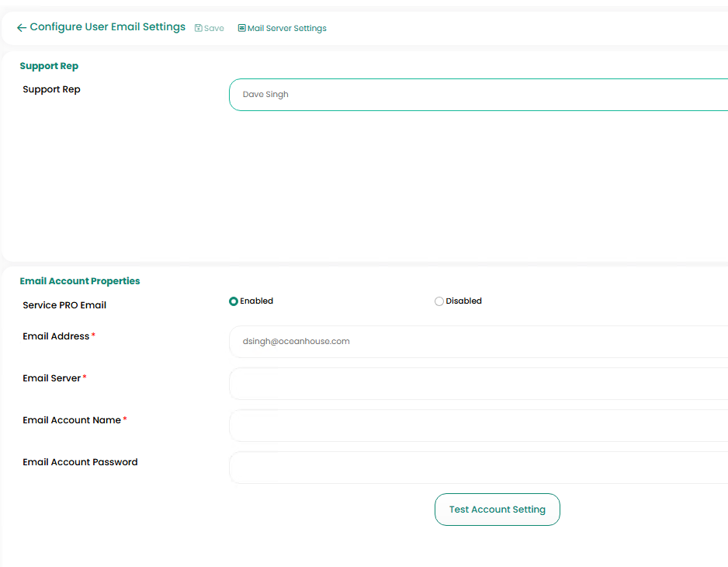Click into the Email Account Name field
Viewport: 728px width, 567px height.
pos(478,426)
